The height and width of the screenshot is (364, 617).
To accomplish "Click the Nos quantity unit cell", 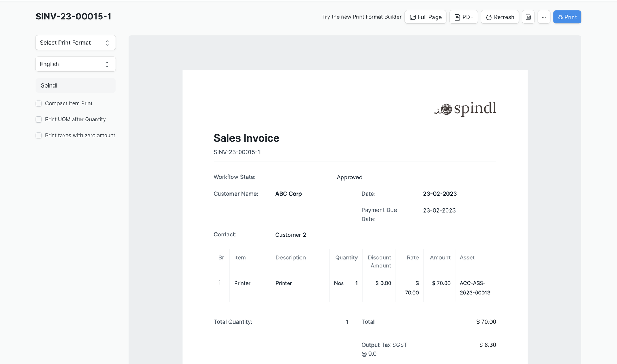I will tap(339, 283).
